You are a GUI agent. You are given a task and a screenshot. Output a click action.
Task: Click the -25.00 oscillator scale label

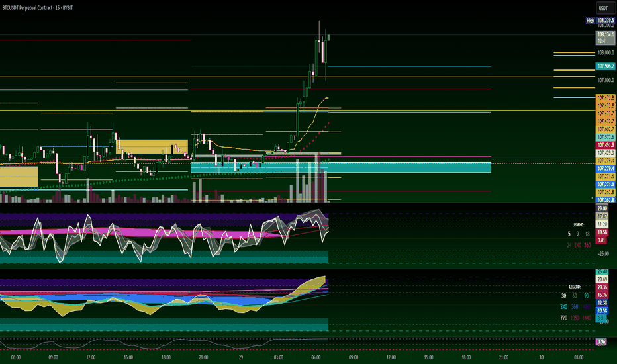pos(604,254)
